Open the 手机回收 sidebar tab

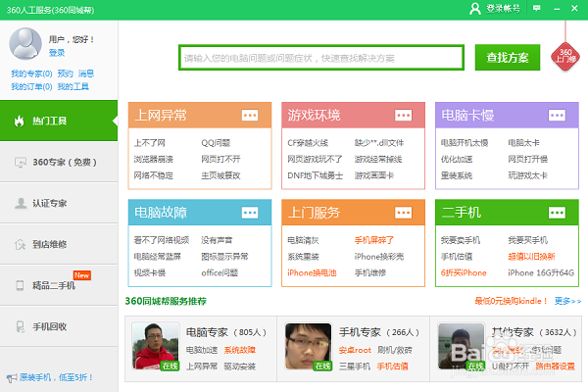pos(59,326)
